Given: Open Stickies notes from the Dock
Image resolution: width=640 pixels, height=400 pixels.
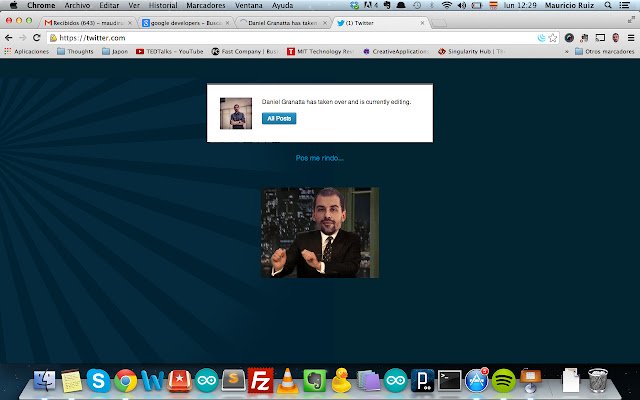Looking at the screenshot, I should pyautogui.click(x=72, y=381).
